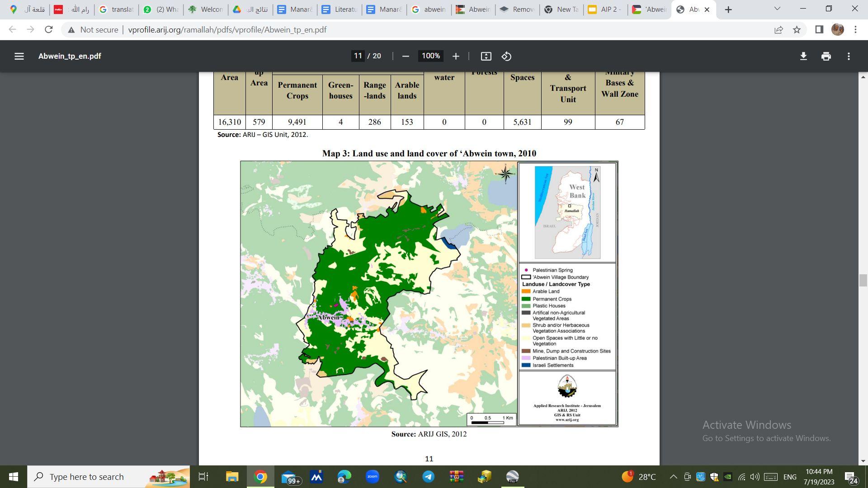Click the www.arij.org text in map
The width and height of the screenshot is (868, 488).
coord(567,420)
